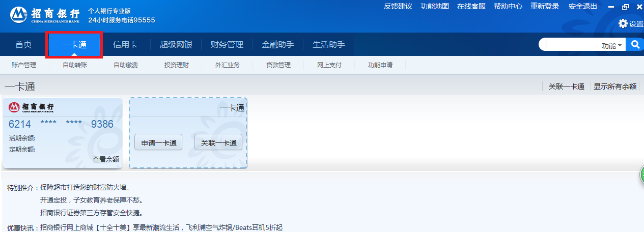Click 查看余额 on the bank card
Image resolution: width=644 pixels, height=232 pixels.
[106, 159]
